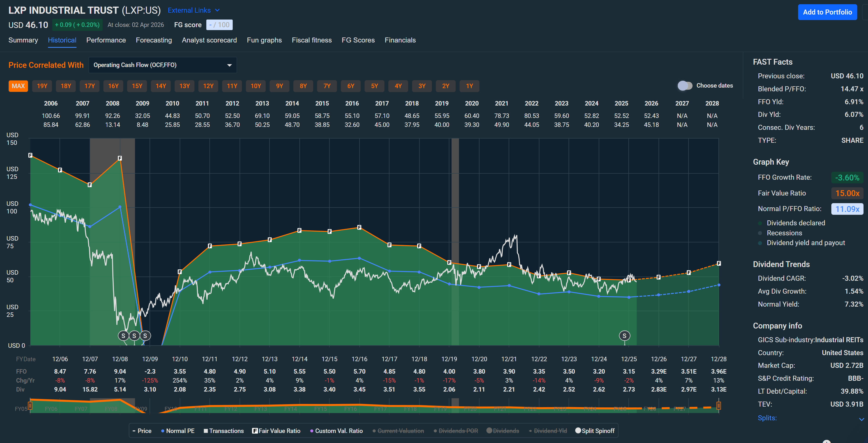Toggle Fair Value Ratio legend item
This screenshot has width=868, height=443.
click(276, 431)
